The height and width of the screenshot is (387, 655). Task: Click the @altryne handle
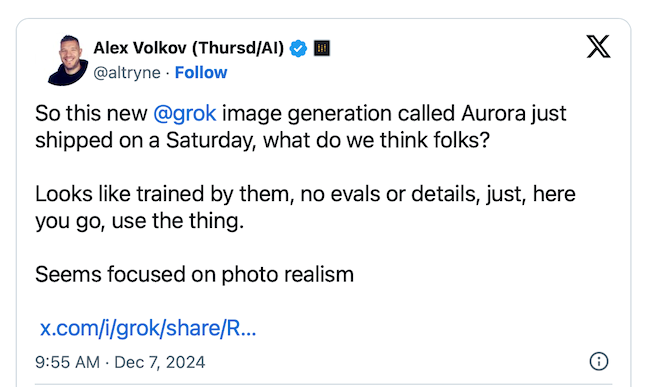pyautogui.click(x=127, y=73)
